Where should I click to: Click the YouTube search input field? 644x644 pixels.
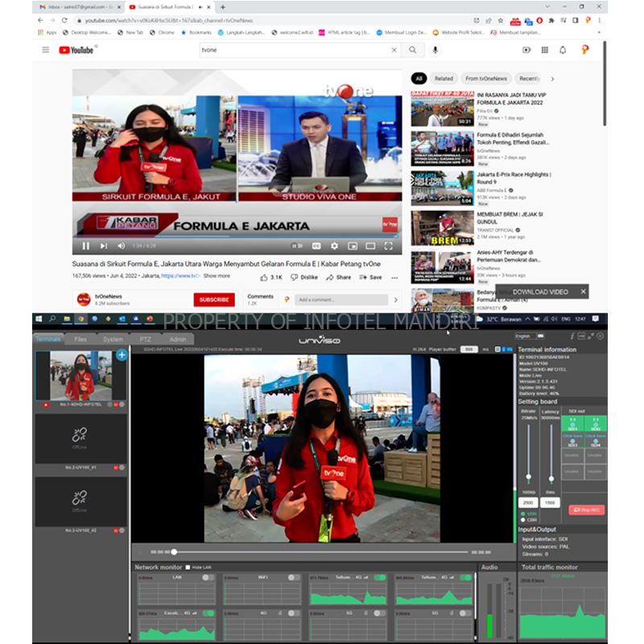click(x=295, y=50)
